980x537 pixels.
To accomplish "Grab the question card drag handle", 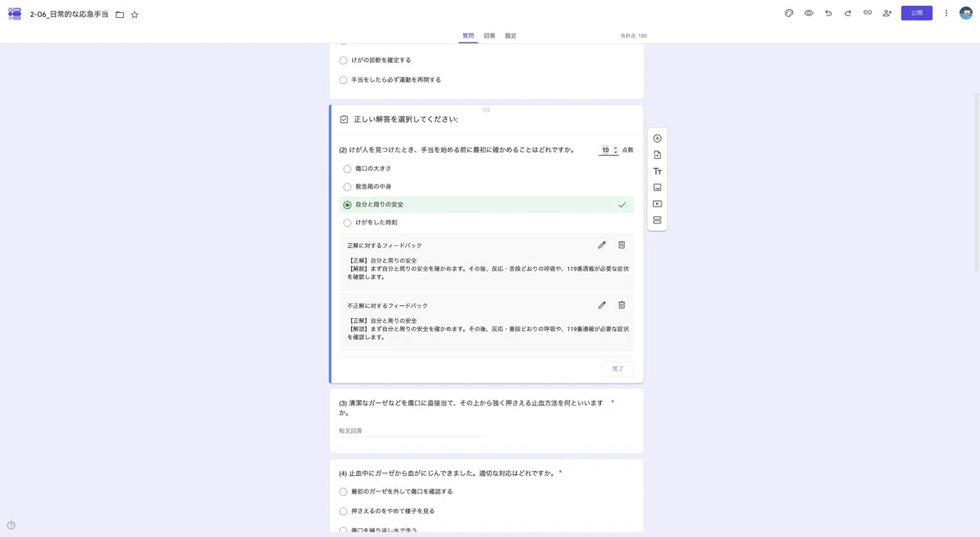I will tap(487, 109).
